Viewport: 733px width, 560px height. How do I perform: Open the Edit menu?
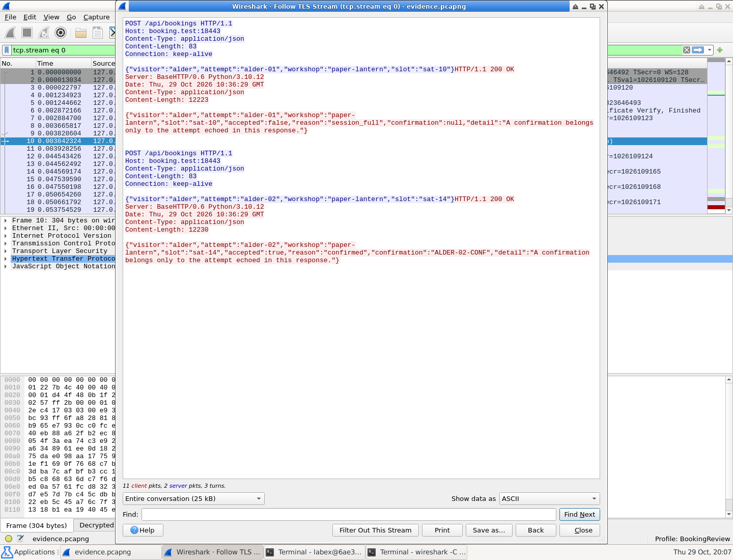click(30, 17)
